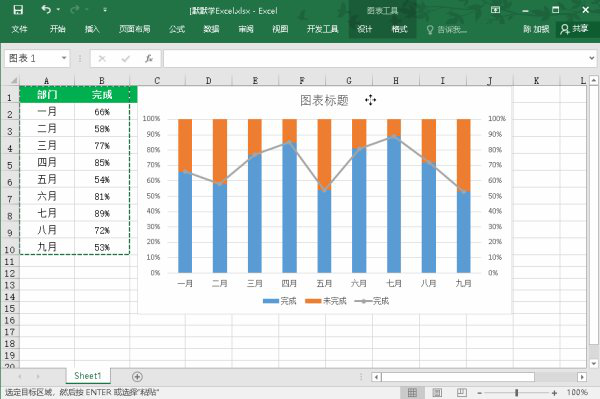
Task: Click the horizontal scrollbar right arrow
Action: click(x=582, y=377)
